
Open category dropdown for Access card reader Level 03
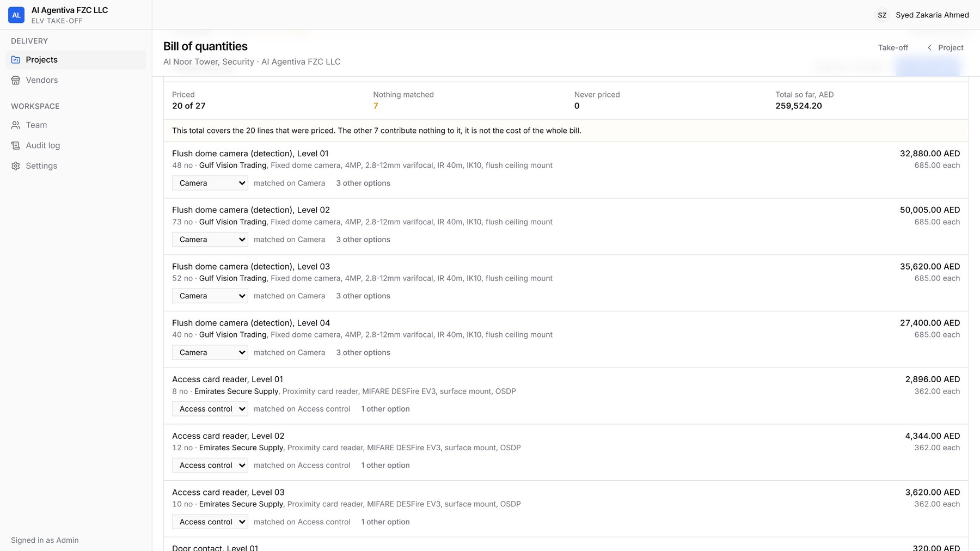(210, 522)
